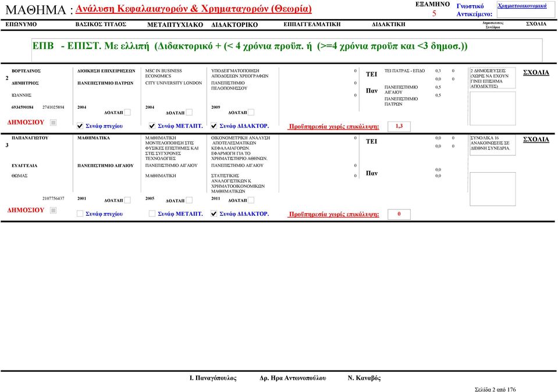Toggle Συνάφ ΔΙΔΑΚΤΟΡ. checkbox for ΒΟΡΤΕΛΙΝΟΣ

214,126
